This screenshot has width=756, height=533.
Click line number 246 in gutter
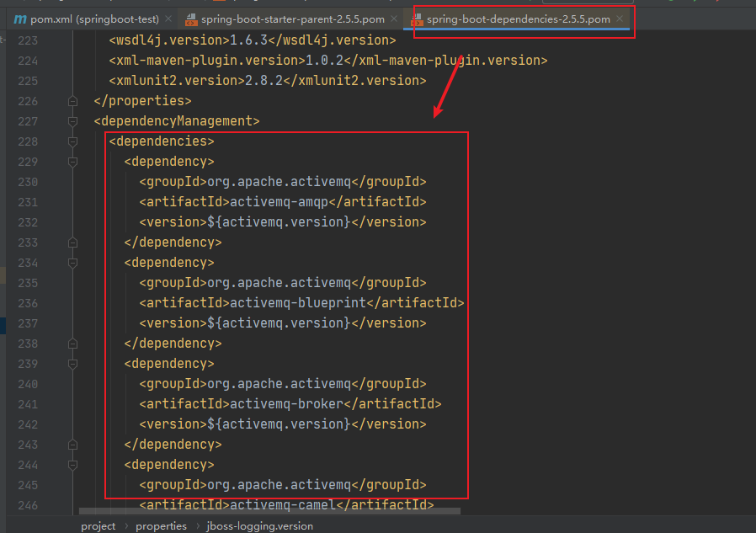[28, 505]
